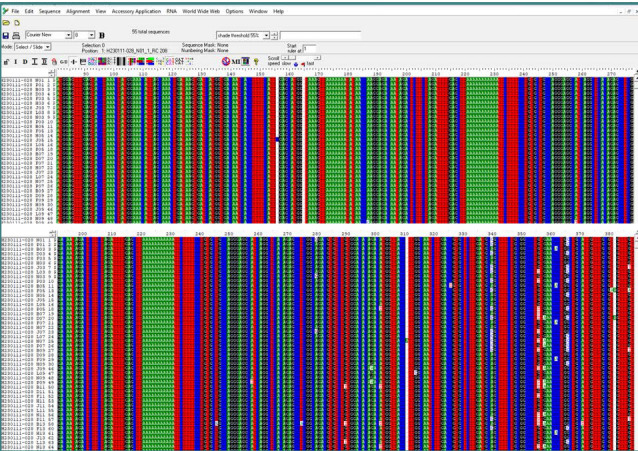Open the Alignment menu

[x=78, y=11]
